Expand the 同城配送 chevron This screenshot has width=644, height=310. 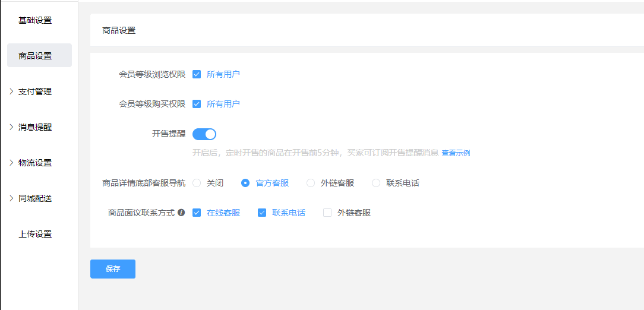pyautogui.click(x=11, y=198)
